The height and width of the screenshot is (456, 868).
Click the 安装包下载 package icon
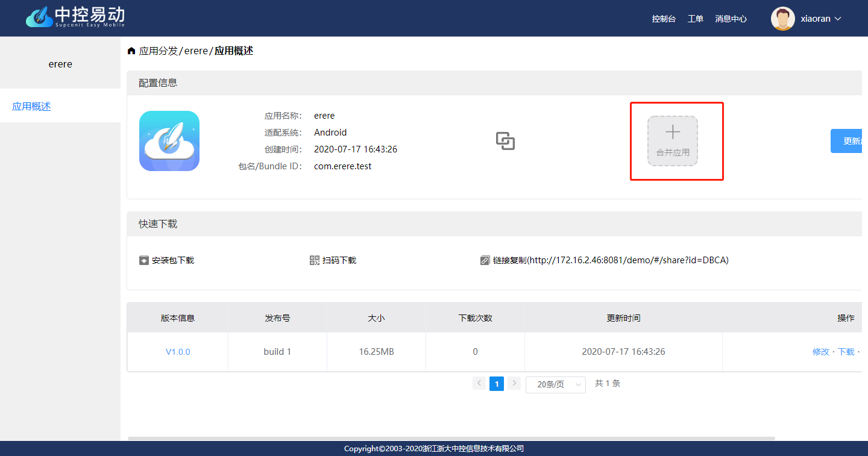144,260
